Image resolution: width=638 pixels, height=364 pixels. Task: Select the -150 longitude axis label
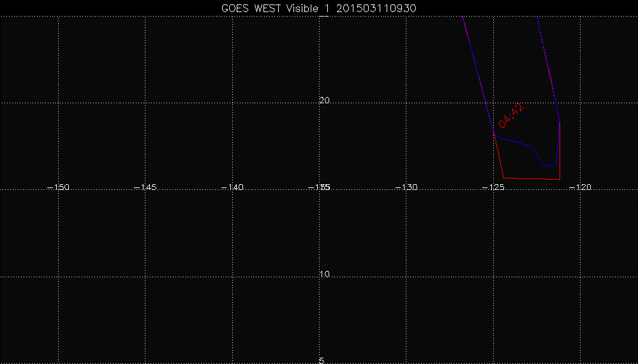coord(59,187)
